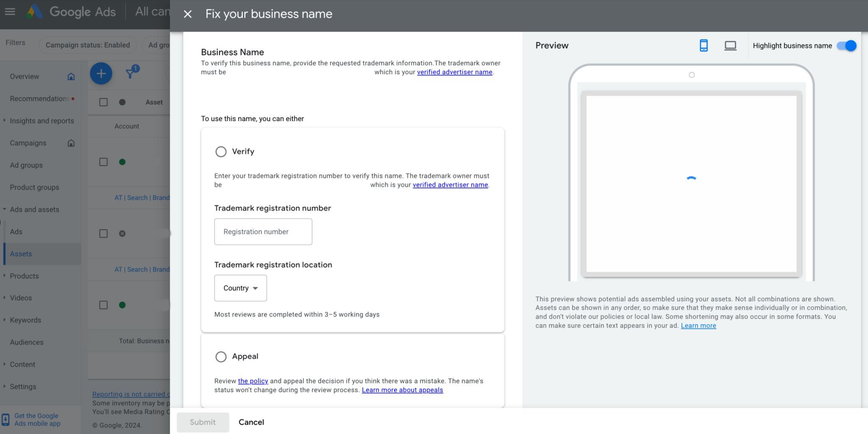Click the home icon next to Campaigns
The image size is (868, 434).
tap(71, 143)
